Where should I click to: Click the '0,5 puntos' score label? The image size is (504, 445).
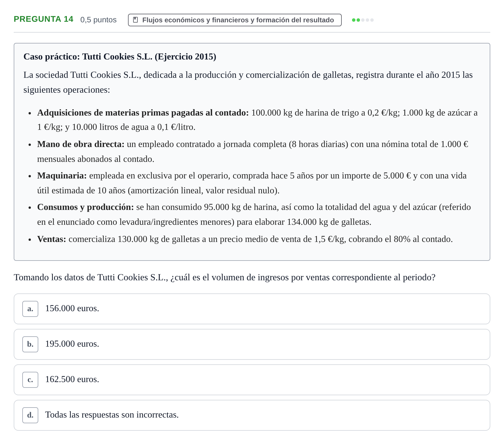click(99, 20)
